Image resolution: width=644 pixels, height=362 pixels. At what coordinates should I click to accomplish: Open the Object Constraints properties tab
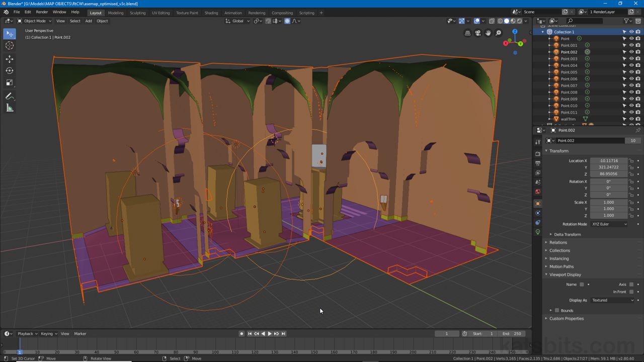(x=538, y=223)
